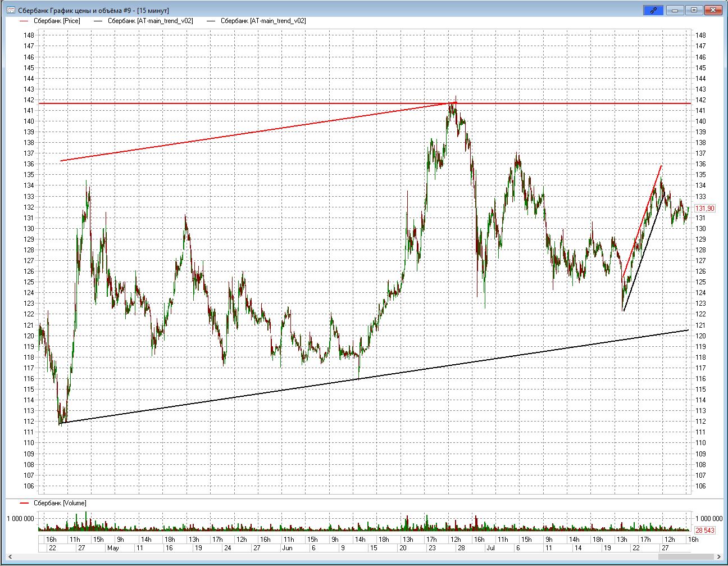Click the current price tag 131,90
Image resolution: width=728 pixels, height=566 pixels.
coord(705,209)
